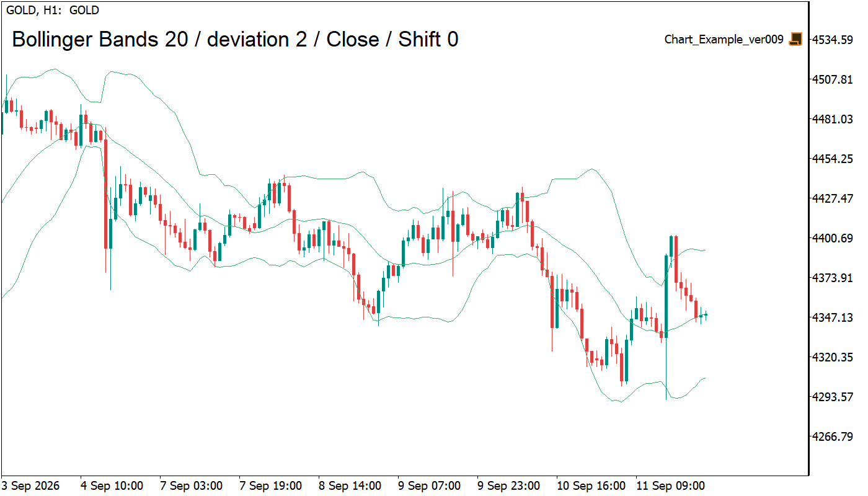Select the 4481.03 price axis label
This screenshot has height=496, width=868.
833,119
